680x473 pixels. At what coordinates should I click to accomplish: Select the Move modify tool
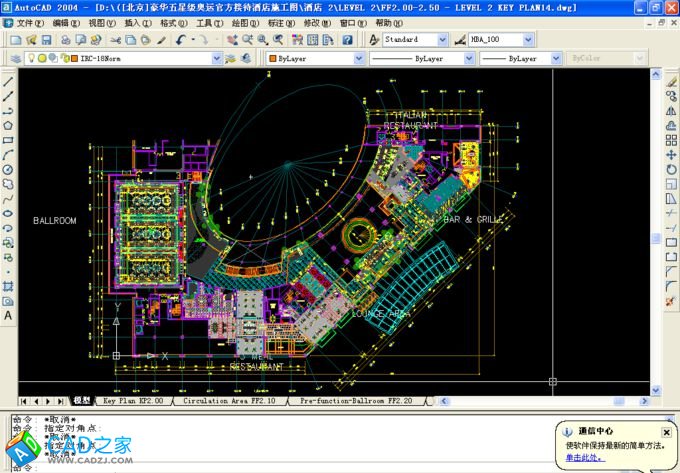[x=671, y=155]
